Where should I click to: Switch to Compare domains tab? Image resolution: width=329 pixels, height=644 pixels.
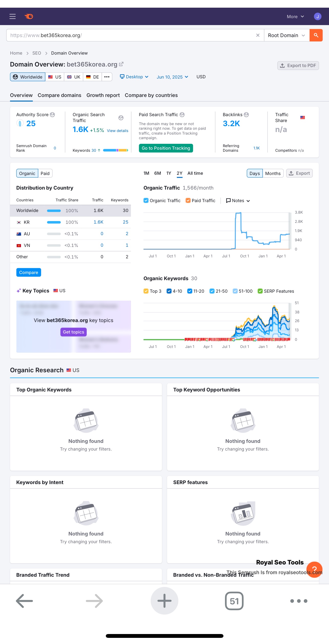(x=59, y=95)
